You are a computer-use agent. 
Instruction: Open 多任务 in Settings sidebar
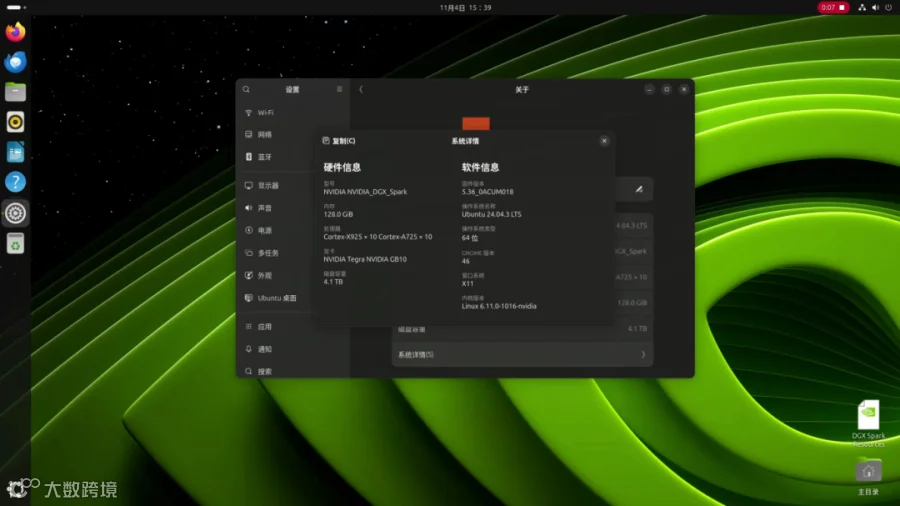click(293, 253)
